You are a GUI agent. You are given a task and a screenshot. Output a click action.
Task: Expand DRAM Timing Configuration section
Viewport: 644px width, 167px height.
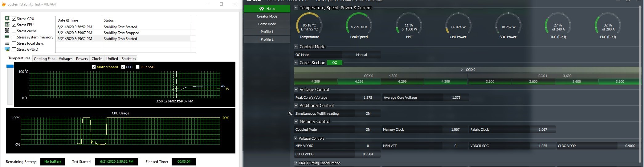tap(296, 163)
